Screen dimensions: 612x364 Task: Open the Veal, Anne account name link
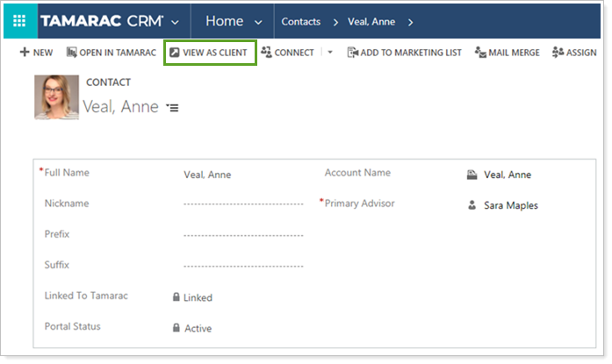click(x=507, y=175)
